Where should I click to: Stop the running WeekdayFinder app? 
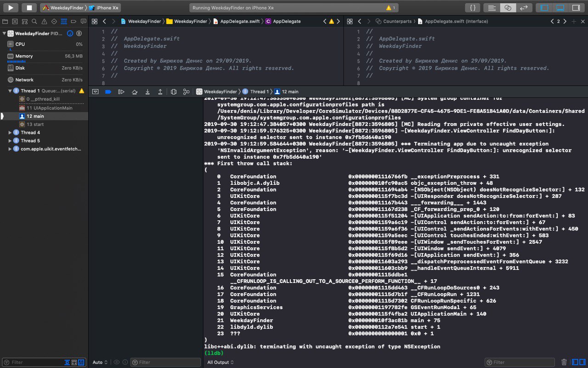pos(29,8)
